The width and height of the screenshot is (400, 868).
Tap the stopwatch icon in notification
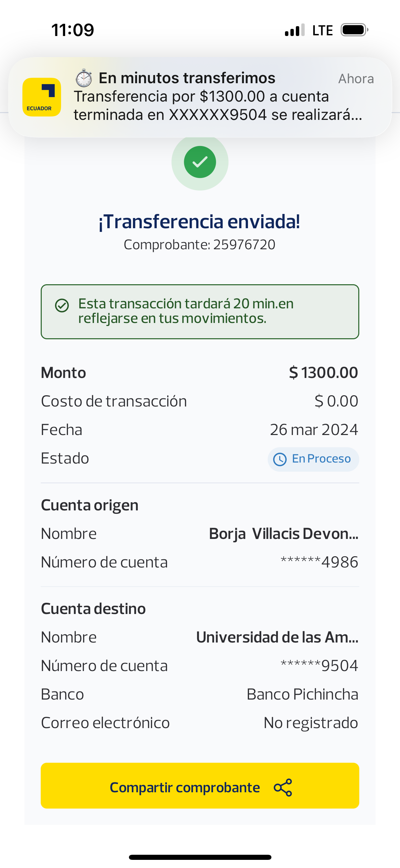coord(83,78)
